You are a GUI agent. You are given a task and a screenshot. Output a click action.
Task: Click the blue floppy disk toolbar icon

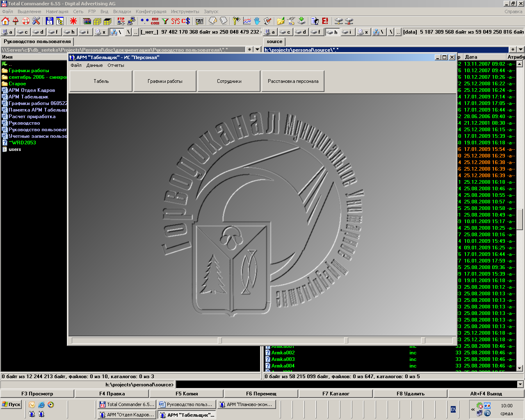[50, 21]
